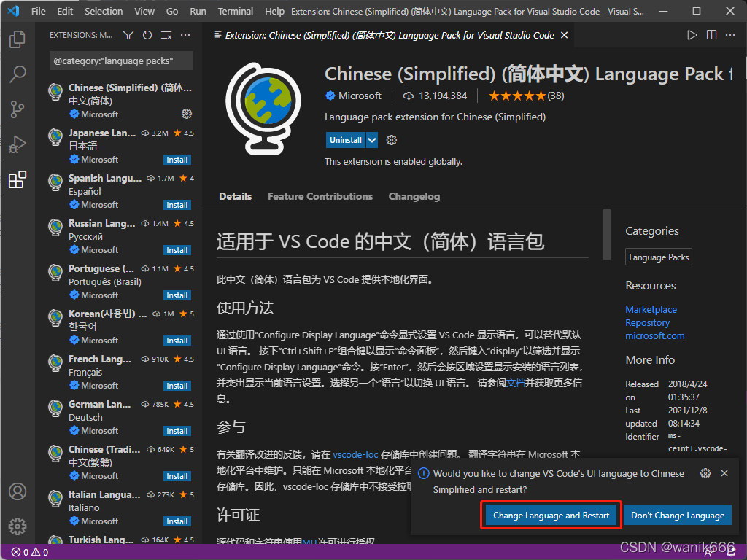
Task: Click the Run play icon in editor toolbar
Action: 692,35
